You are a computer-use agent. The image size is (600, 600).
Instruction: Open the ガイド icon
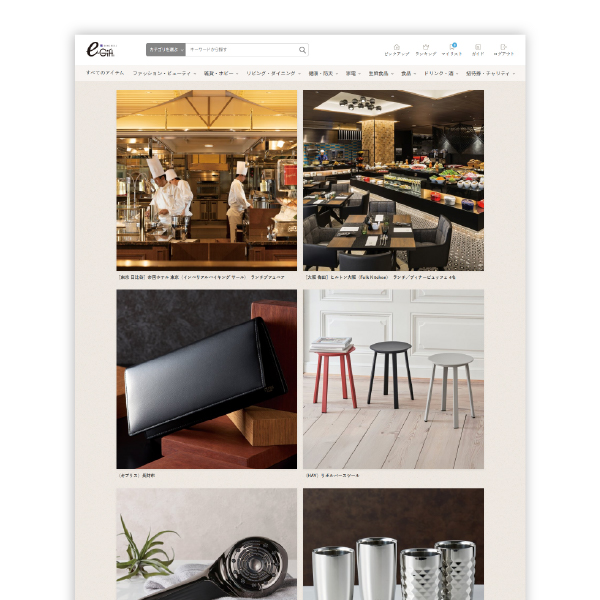478,50
